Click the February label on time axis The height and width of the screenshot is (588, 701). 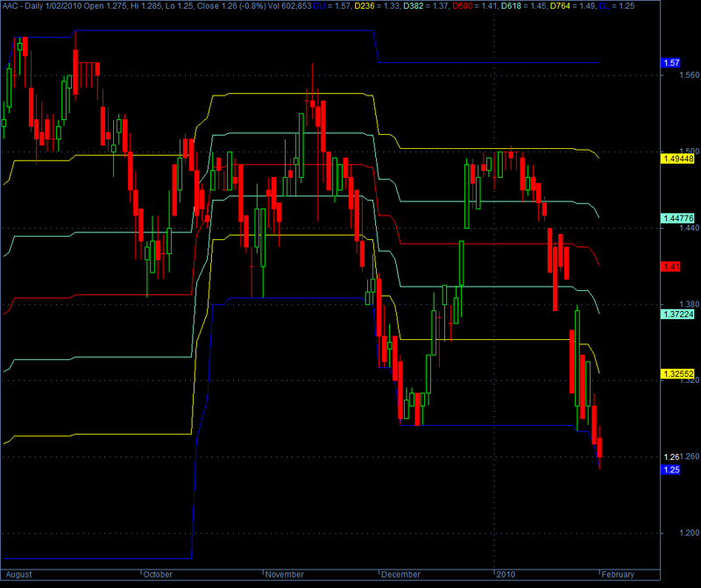click(x=618, y=575)
